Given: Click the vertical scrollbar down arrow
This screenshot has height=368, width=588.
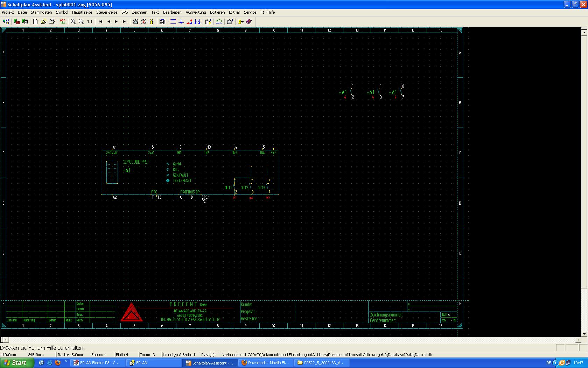Looking at the screenshot, I should coord(584,334).
